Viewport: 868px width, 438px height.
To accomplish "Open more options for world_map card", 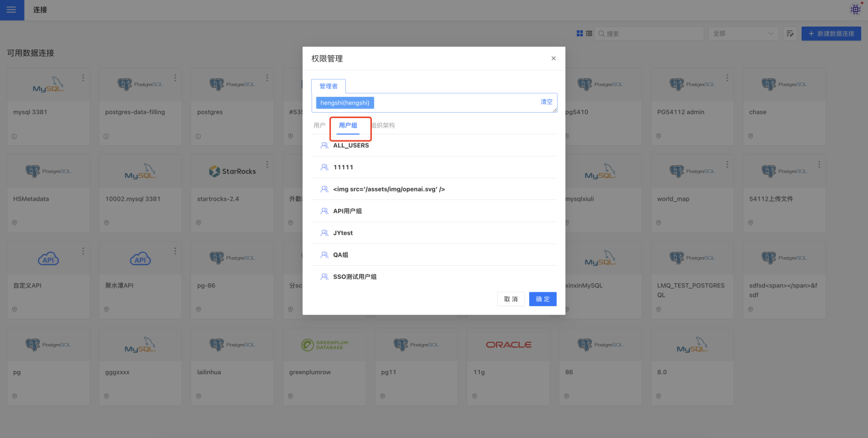I will coord(728,164).
